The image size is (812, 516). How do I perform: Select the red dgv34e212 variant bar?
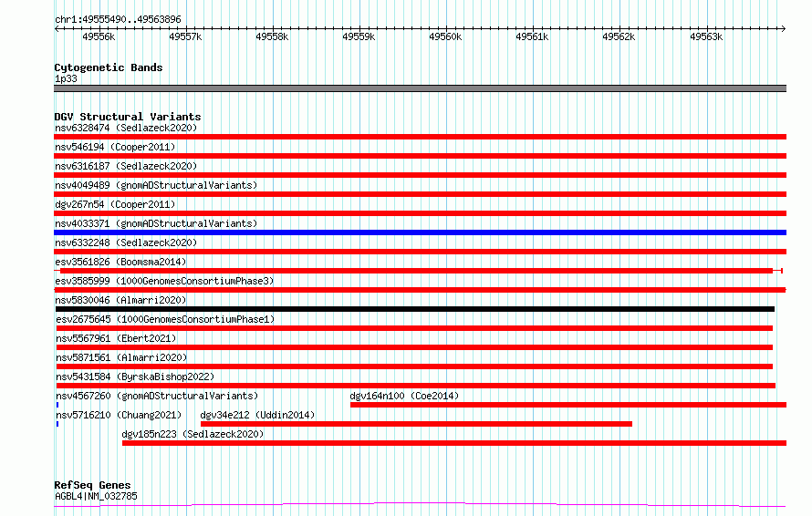[x=416, y=424]
